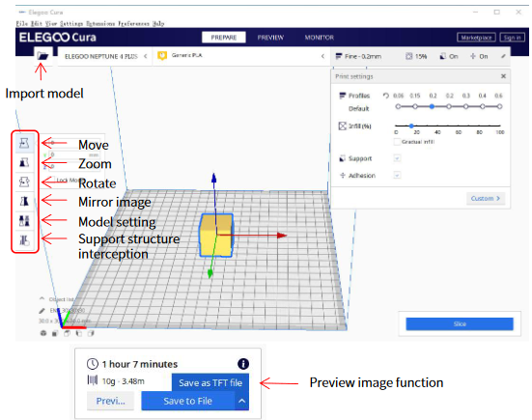Open the File menu
The image size is (532, 420).
click(x=22, y=23)
